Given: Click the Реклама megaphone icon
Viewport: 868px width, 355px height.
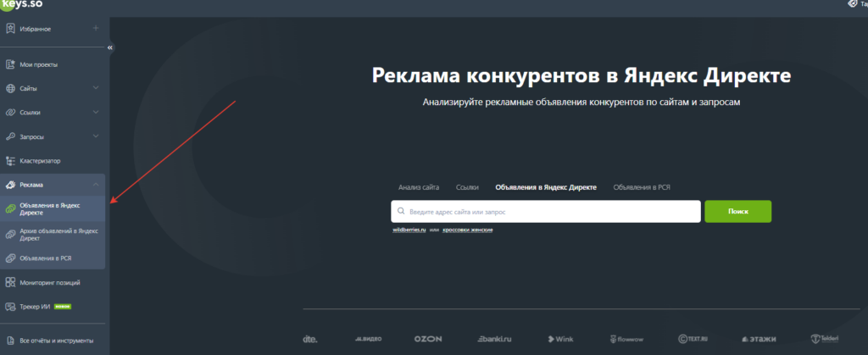Looking at the screenshot, I should (x=10, y=185).
